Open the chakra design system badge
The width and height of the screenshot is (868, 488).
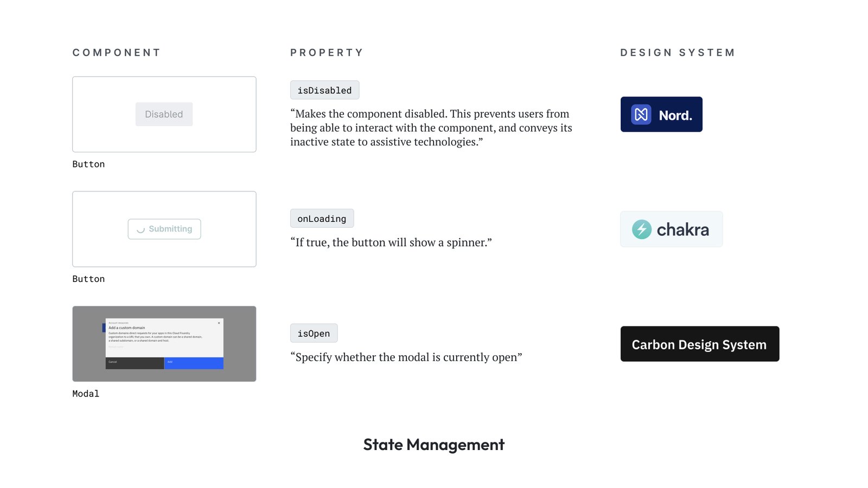(x=671, y=229)
